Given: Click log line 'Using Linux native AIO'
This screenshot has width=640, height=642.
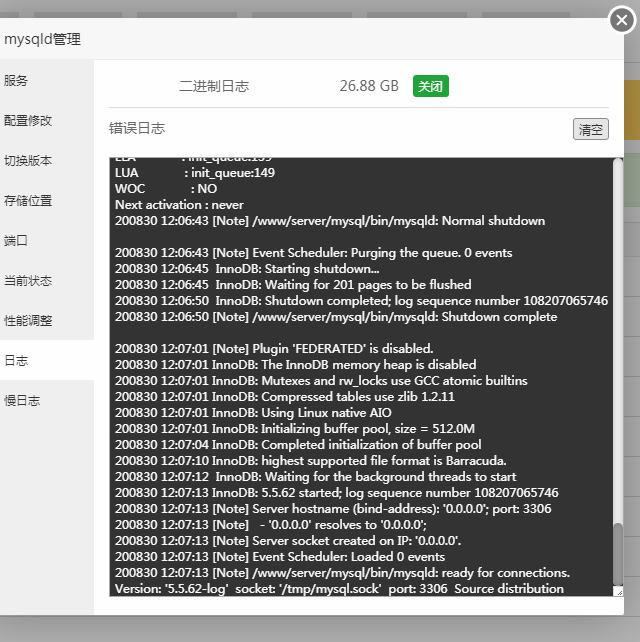Looking at the screenshot, I should [x=253, y=413].
